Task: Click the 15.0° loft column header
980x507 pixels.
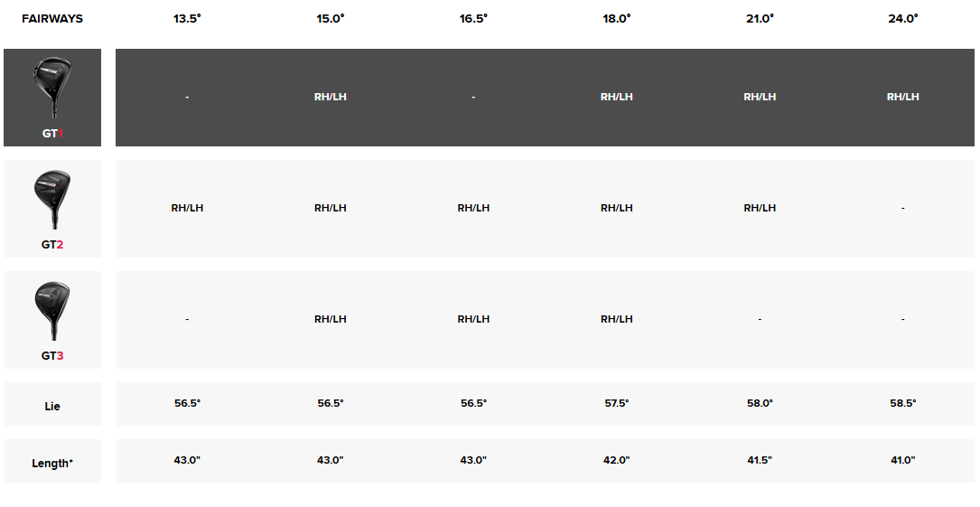Action: coord(331,19)
